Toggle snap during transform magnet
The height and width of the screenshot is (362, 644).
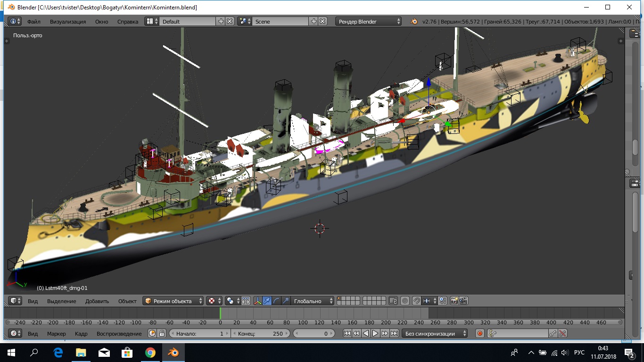(416, 301)
